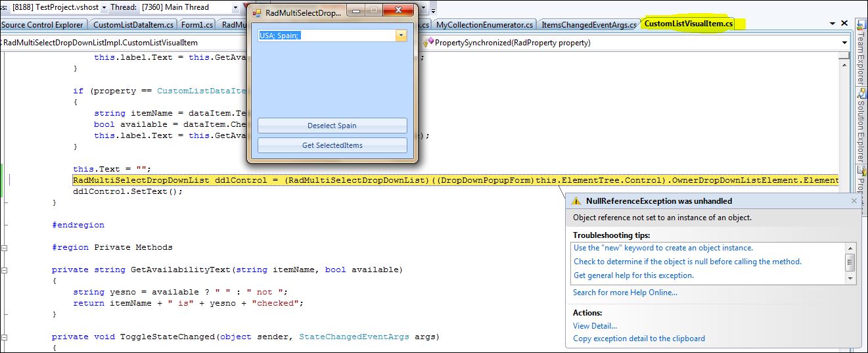
Task: Click the RadMultiSelectDrop window app icon
Action: click(x=257, y=12)
